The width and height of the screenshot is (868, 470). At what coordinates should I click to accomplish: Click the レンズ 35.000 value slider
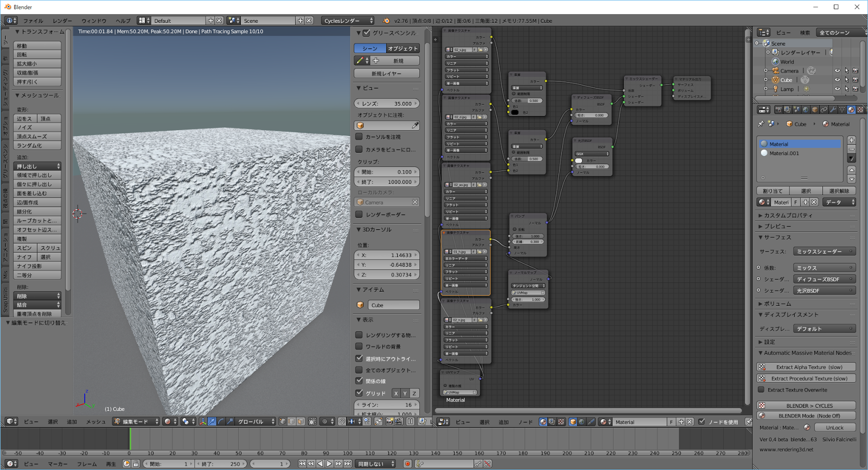point(387,104)
